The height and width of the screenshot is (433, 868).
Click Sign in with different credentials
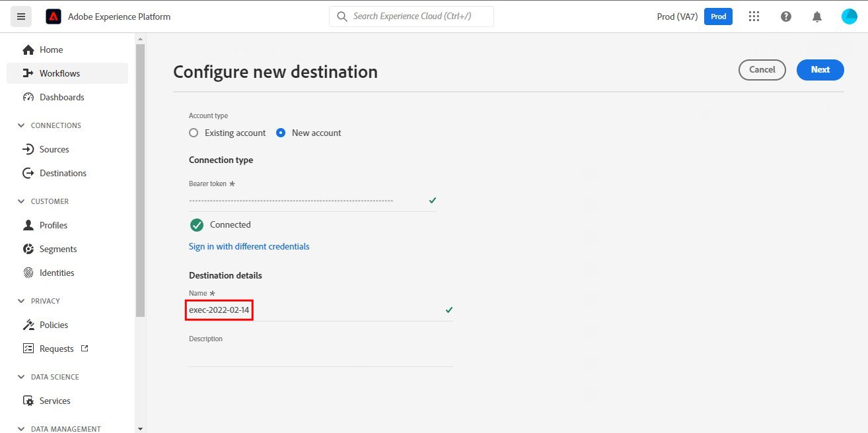(249, 246)
